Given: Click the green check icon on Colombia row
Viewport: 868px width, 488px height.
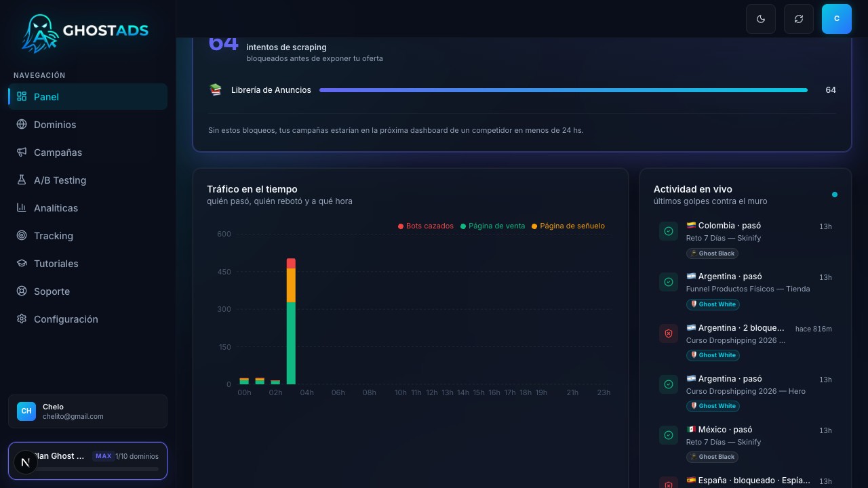Looking at the screenshot, I should (669, 231).
